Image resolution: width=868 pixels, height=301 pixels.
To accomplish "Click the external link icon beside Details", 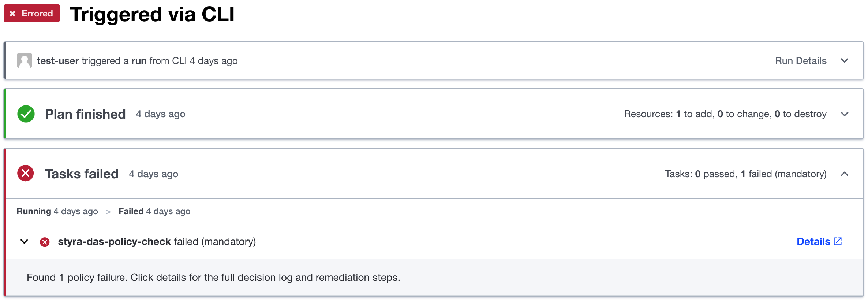I will click(838, 241).
